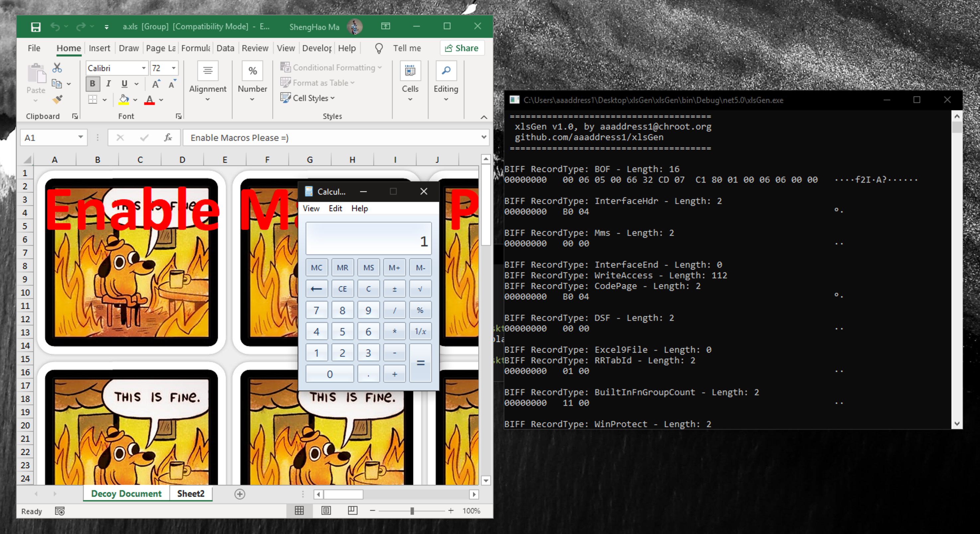Select all cells with corner triangle

27,160
